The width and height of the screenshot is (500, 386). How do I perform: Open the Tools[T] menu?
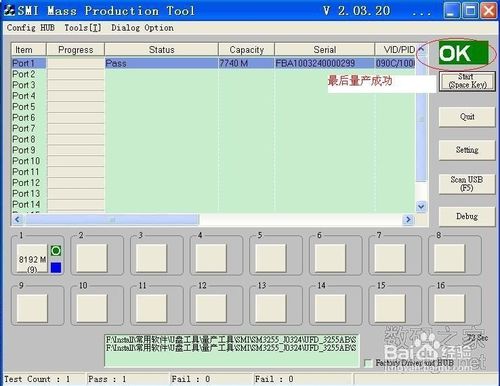click(83, 28)
